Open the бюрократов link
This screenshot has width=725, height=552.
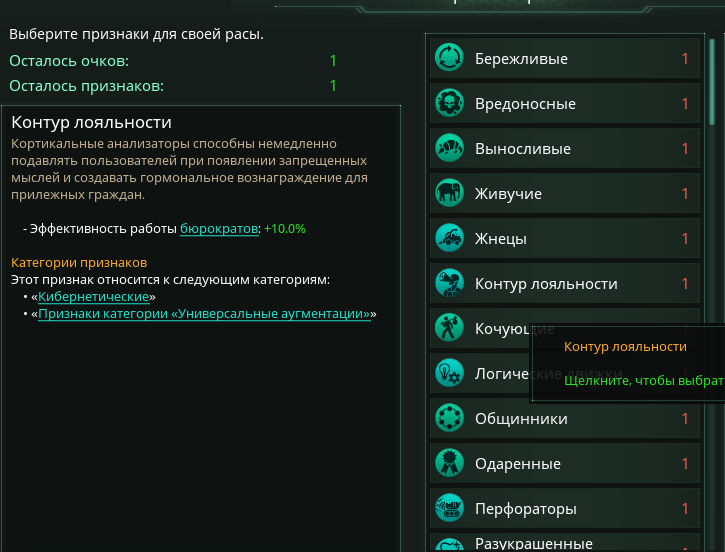point(219,229)
